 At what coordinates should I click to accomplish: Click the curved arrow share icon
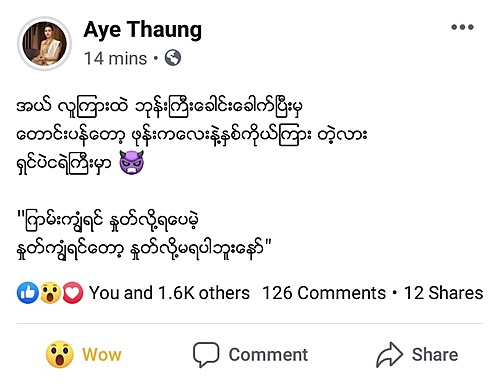tap(389, 355)
